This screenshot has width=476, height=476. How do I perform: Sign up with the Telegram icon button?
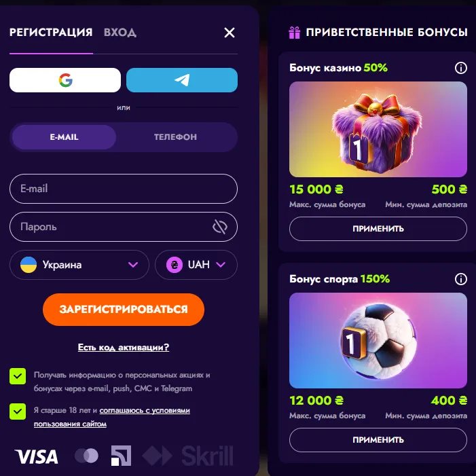pyautogui.click(x=182, y=80)
